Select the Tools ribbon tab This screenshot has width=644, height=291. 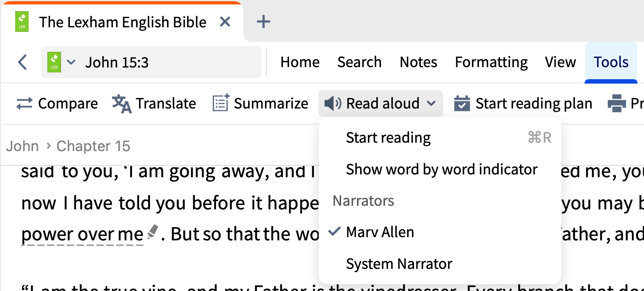(x=611, y=62)
